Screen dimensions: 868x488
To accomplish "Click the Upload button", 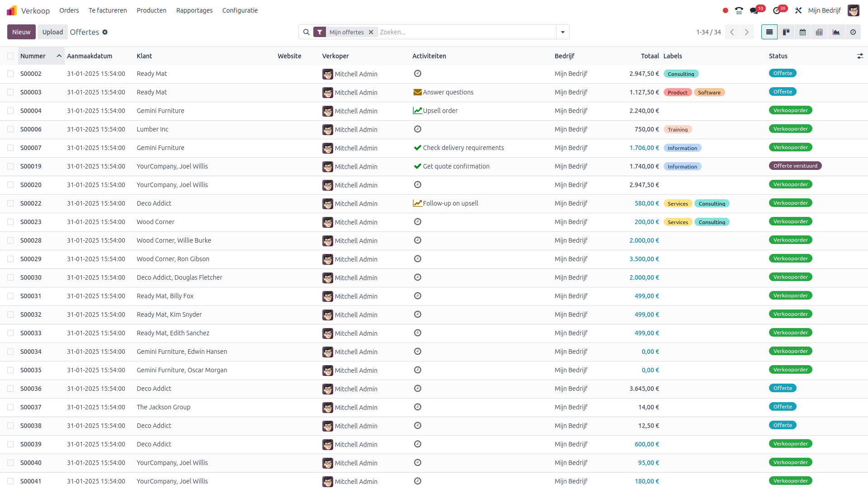I will [x=52, y=32].
